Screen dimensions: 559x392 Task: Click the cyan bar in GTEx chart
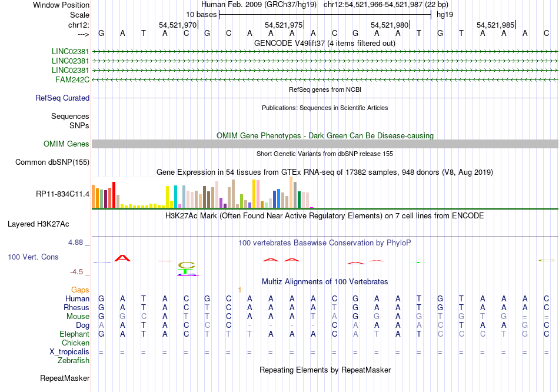click(x=175, y=197)
